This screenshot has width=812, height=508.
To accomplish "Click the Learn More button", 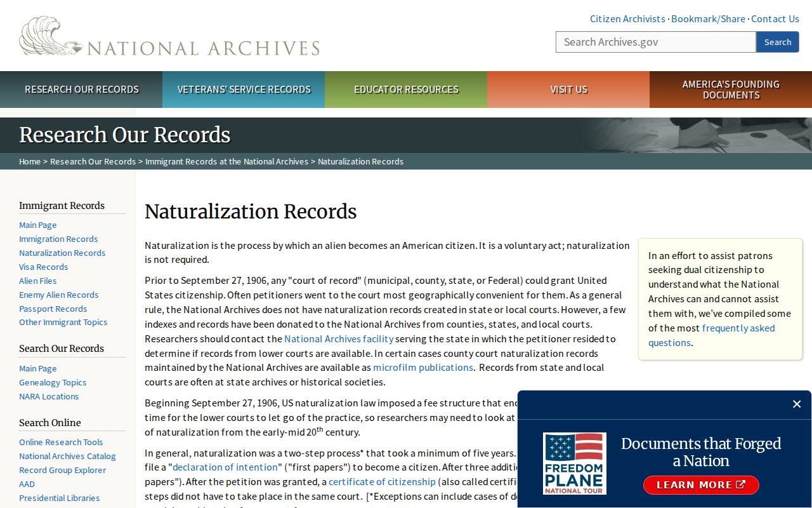I will click(x=701, y=485).
